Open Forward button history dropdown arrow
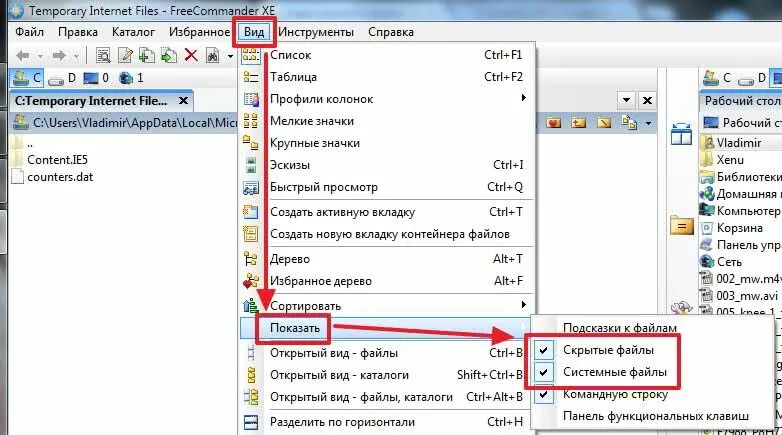 [76, 56]
